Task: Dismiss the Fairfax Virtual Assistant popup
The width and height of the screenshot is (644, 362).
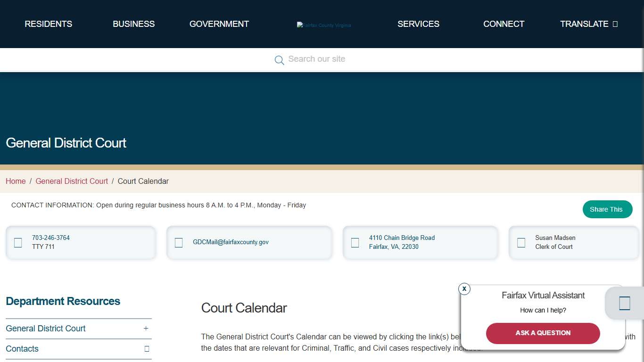Action: click(464, 289)
